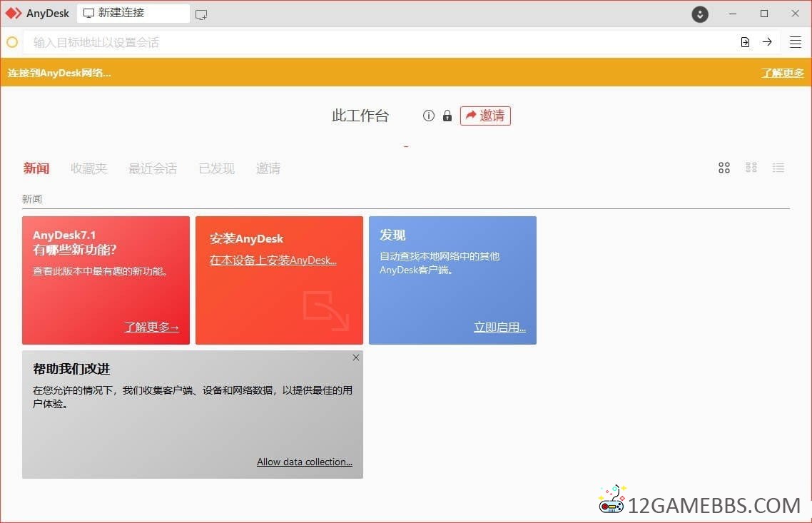Screen dimensions: 812x523
Task: Close the 帮助我们改进 card
Action: tap(356, 357)
